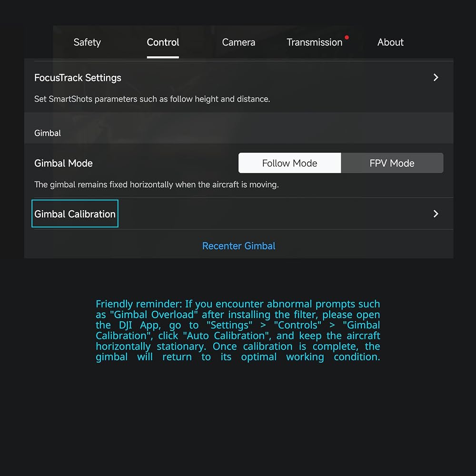This screenshot has width=476, height=476.
Task: Switch to the Safety tab
Action: [x=87, y=42]
